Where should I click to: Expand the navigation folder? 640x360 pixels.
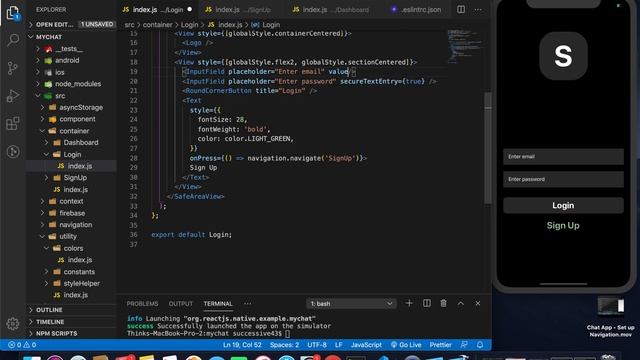[x=71, y=224]
